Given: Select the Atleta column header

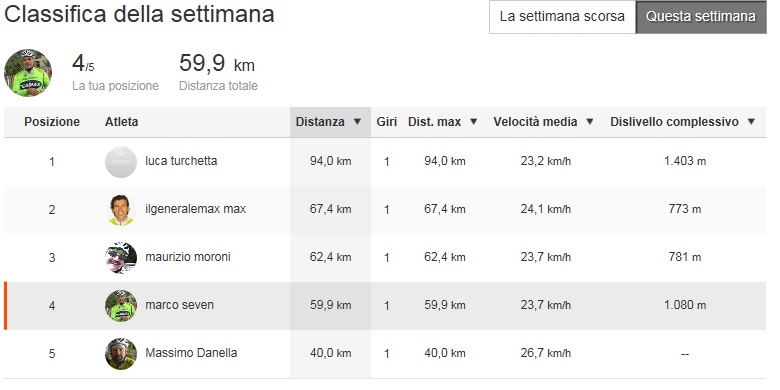Looking at the screenshot, I should pyautogui.click(x=121, y=122).
